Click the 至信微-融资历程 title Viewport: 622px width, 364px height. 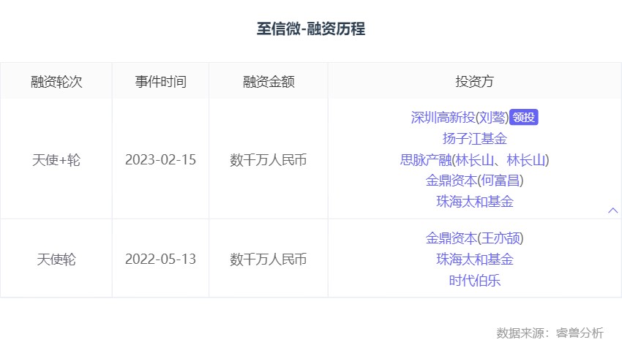click(x=311, y=29)
